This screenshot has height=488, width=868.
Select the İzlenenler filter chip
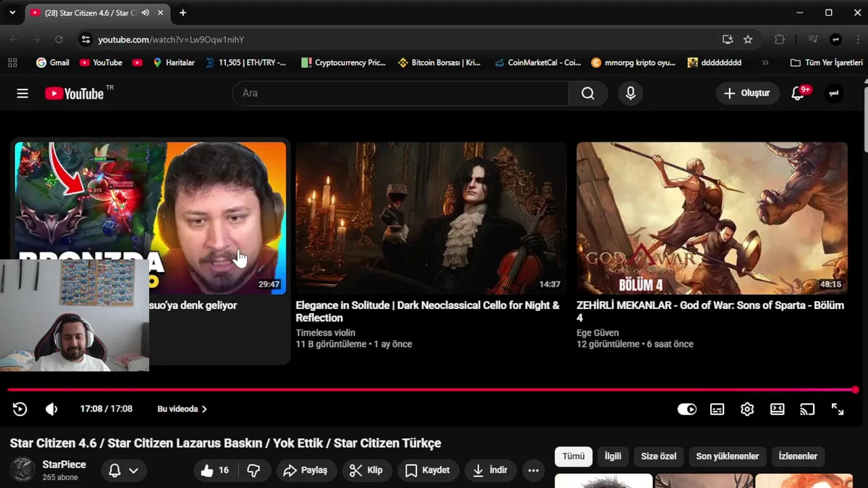tap(798, 456)
